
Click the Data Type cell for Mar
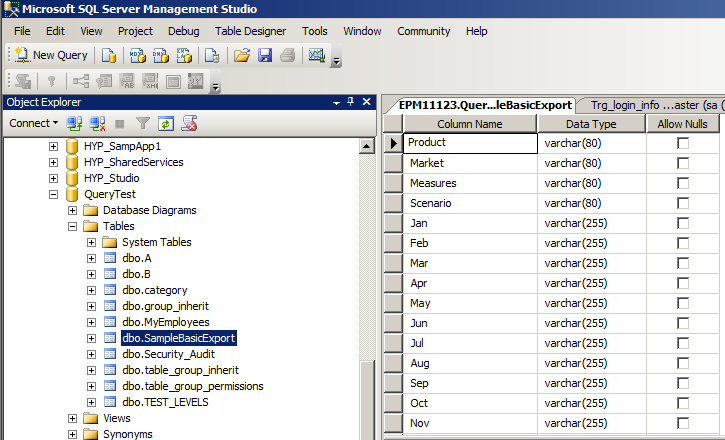coord(591,263)
